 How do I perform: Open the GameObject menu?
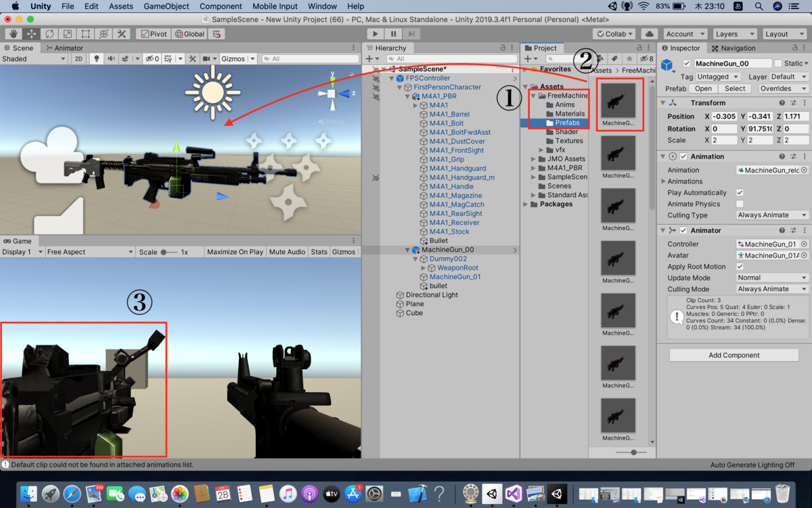pos(166,6)
